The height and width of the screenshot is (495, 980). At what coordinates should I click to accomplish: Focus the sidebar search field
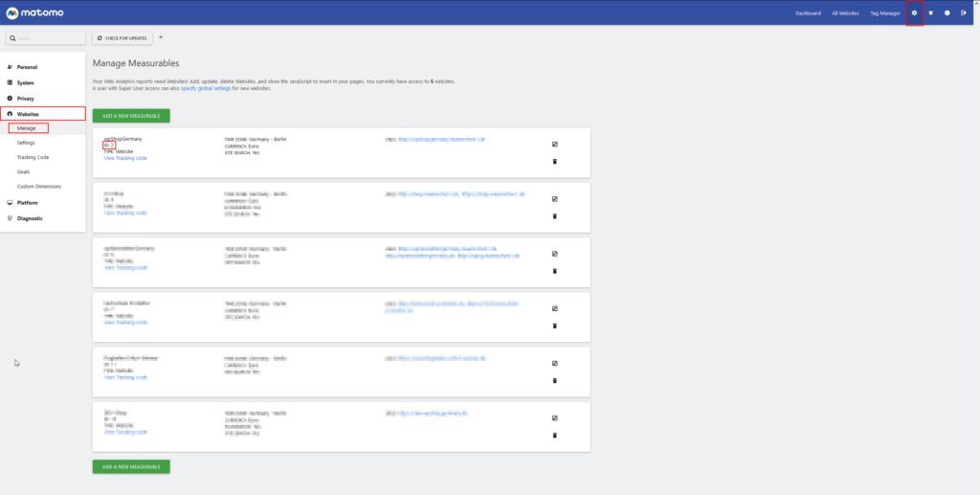[x=46, y=38]
